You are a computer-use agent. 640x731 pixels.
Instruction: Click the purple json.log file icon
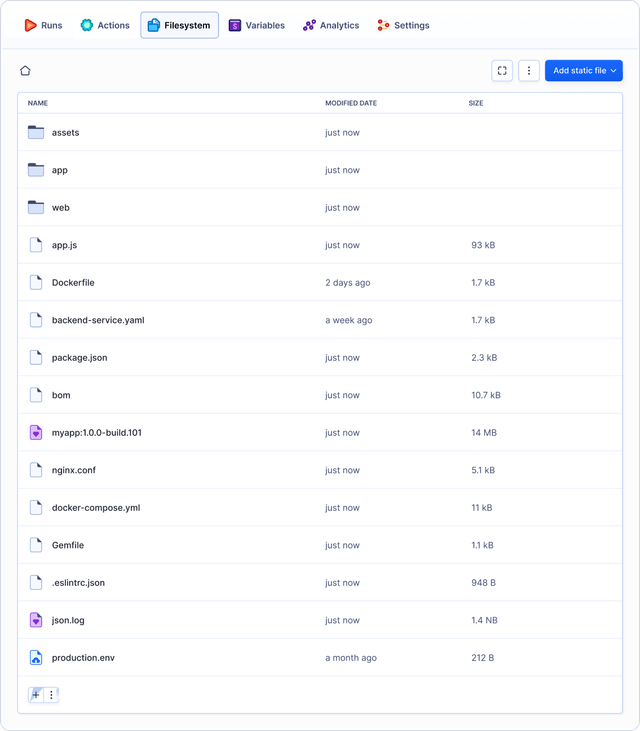point(36,620)
